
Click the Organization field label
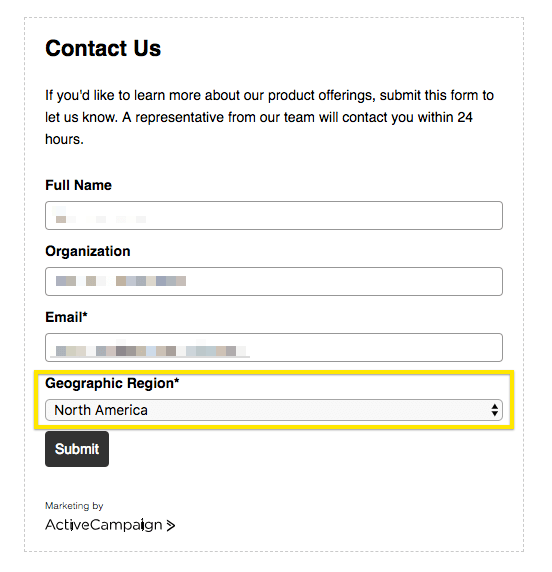[x=88, y=251]
